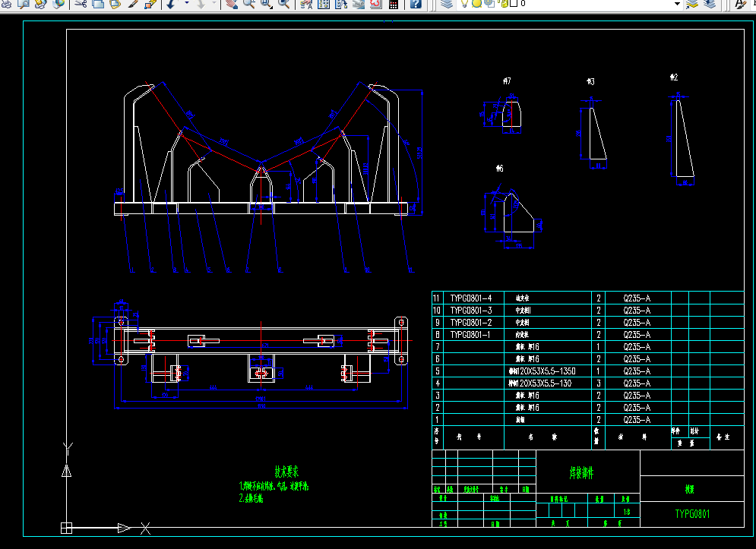The width and height of the screenshot is (756, 549).
Task: Click the Undo arrow
Action: (x=171, y=4)
